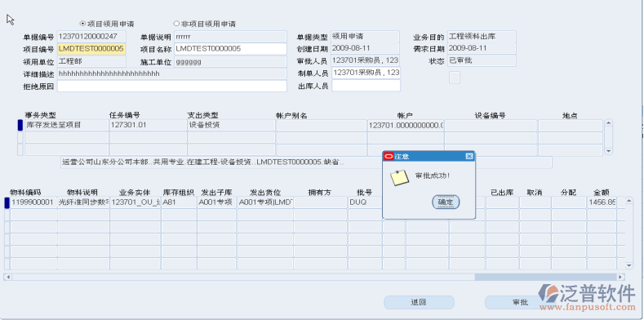Select the first row marker in 事务类型 table
This screenshot has width=644, height=320.
[20, 125]
